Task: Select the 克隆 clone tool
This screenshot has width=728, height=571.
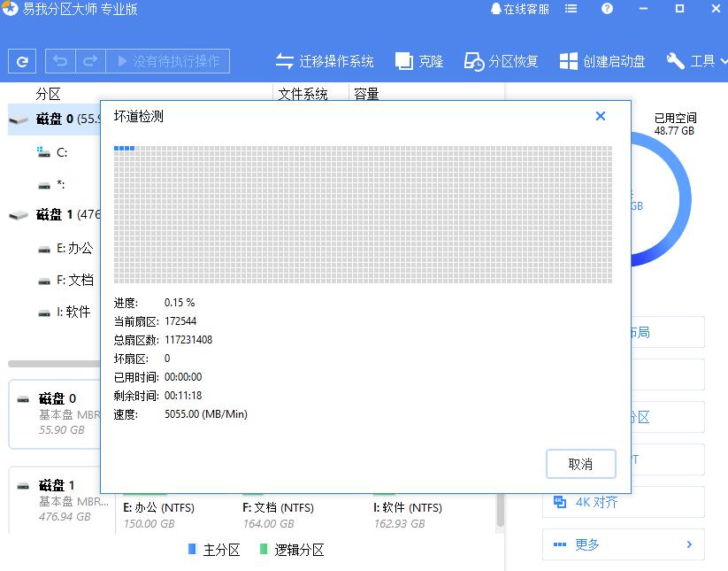Action: point(419,61)
